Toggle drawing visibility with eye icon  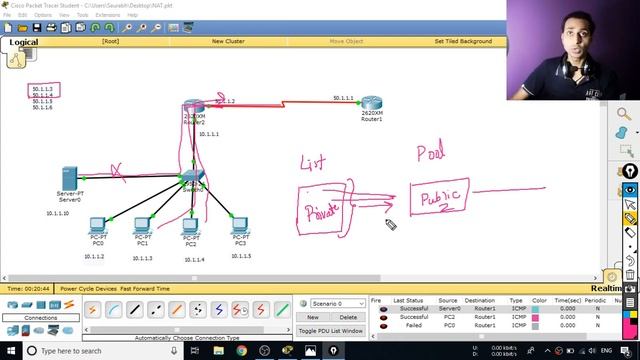(x=630, y=190)
